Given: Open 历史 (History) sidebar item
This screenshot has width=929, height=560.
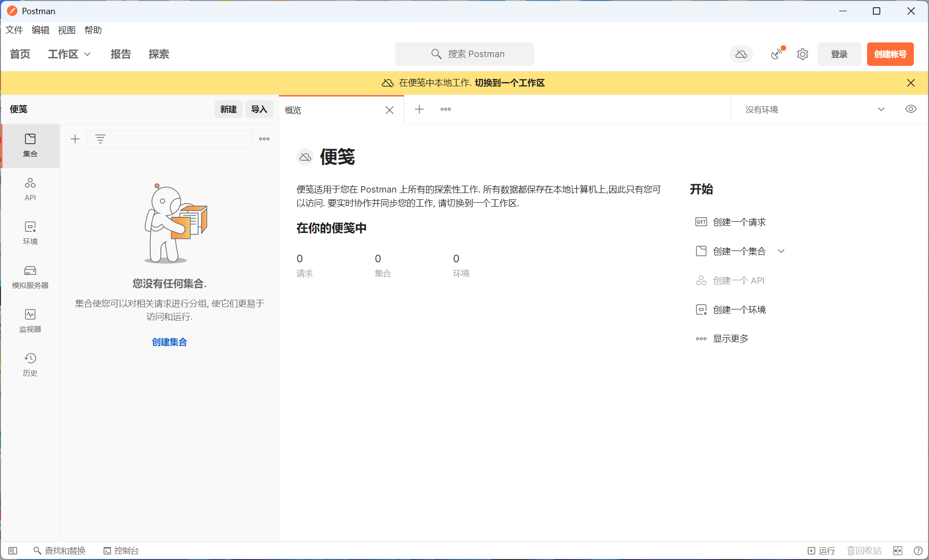Looking at the screenshot, I should click(x=30, y=365).
